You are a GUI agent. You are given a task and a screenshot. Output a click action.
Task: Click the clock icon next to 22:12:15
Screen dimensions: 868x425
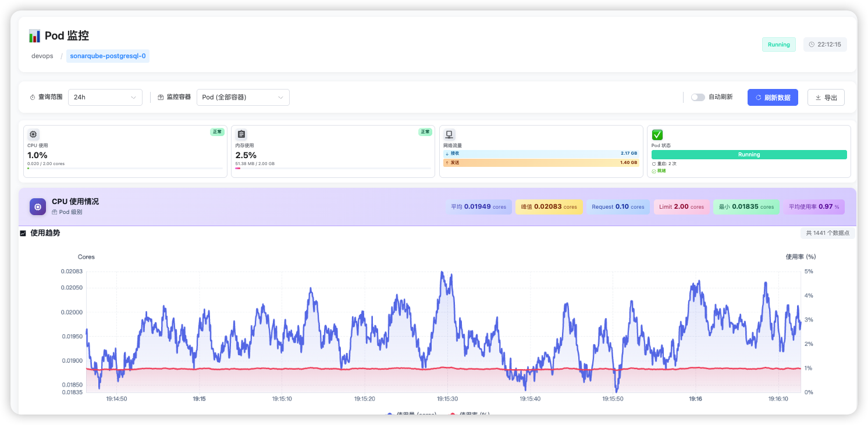tap(812, 45)
